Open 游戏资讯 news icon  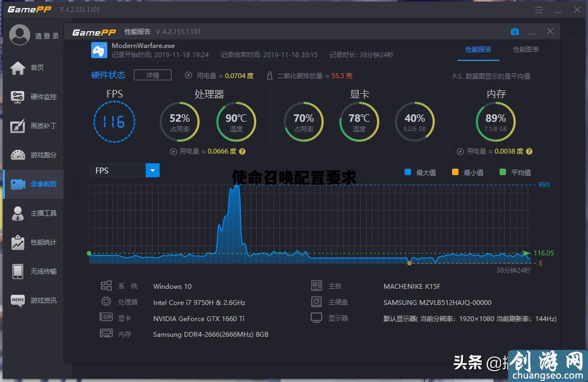pos(18,300)
